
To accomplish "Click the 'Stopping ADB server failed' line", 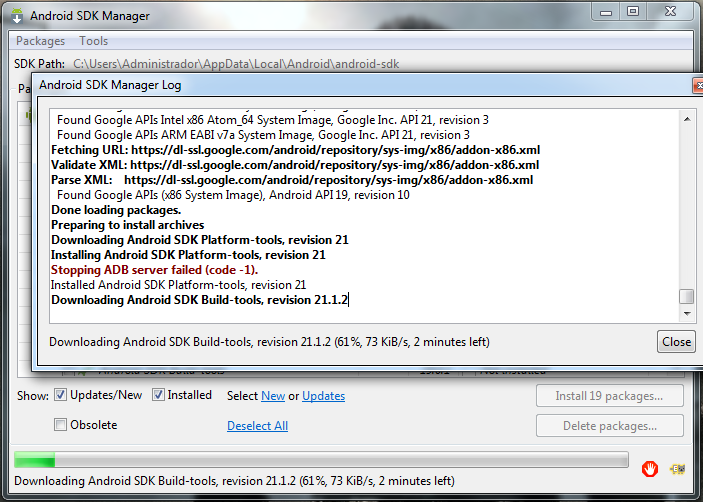I will pos(154,270).
